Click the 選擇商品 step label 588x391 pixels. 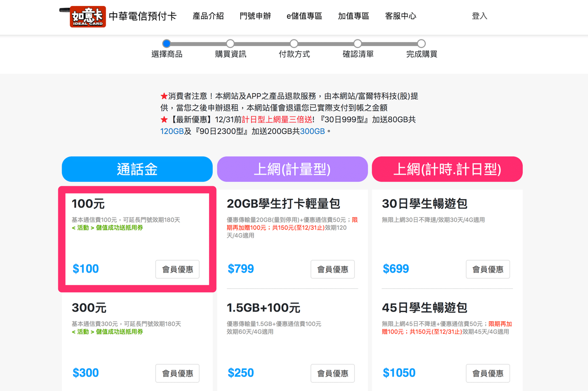(x=167, y=54)
